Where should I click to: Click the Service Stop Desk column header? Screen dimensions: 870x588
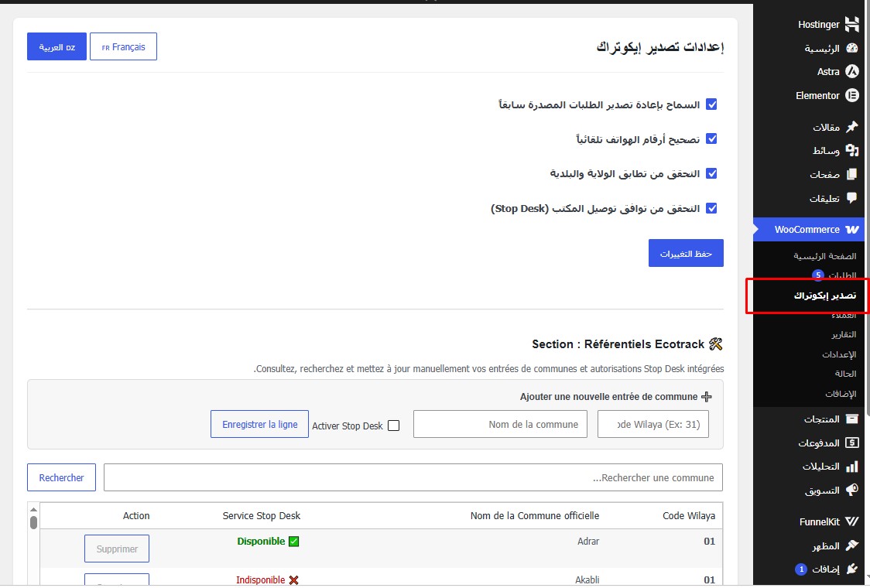point(262,515)
